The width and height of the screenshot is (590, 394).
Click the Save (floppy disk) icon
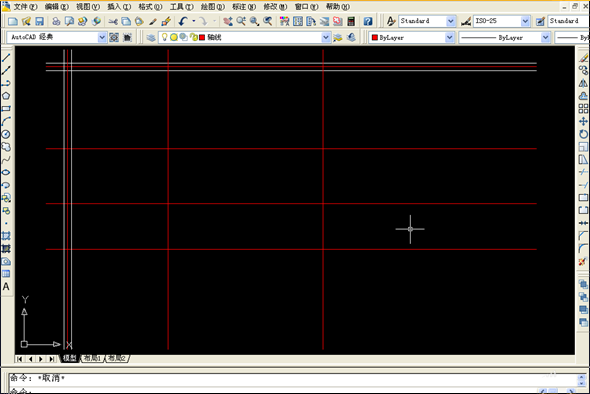pyautogui.click(x=40, y=21)
